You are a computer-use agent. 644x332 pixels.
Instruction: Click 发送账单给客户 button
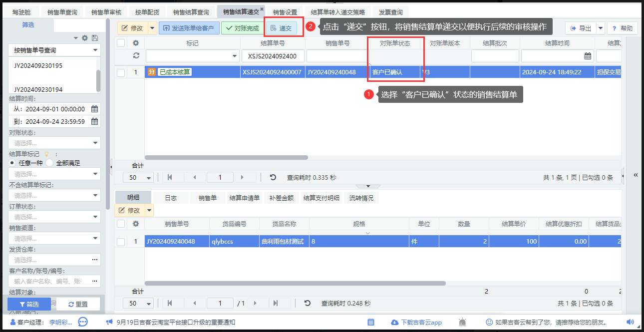tap(189, 28)
